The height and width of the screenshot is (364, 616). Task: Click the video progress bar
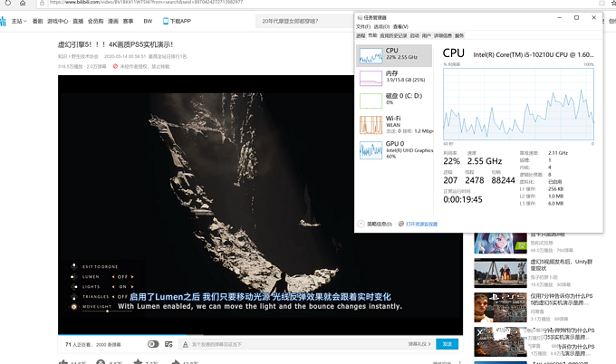tap(260, 335)
